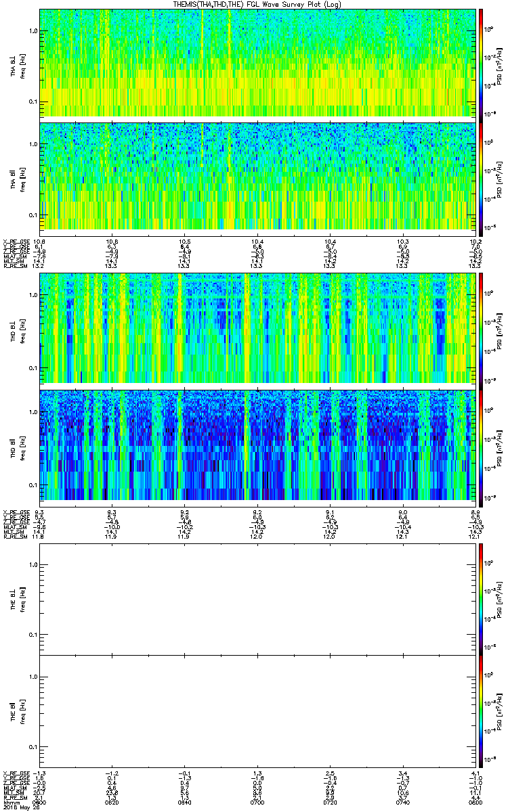Click the 1.0 frequency tick of THE B-perpendicular panel
This screenshot has height=812, width=508.
click(33, 564)
